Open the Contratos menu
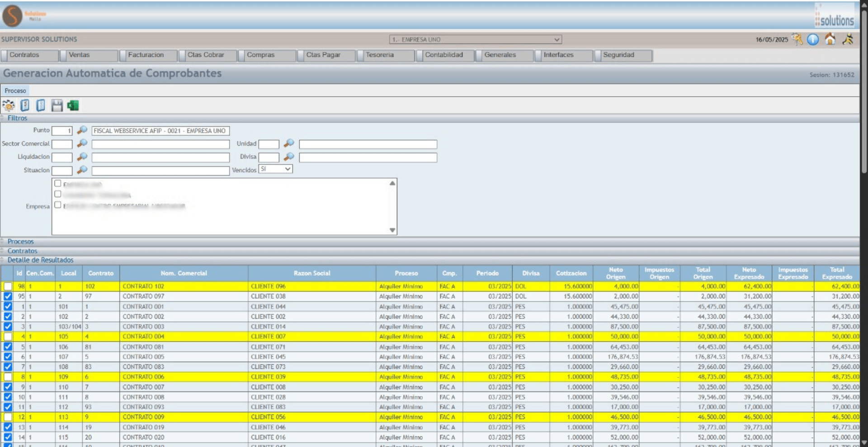Screen dimensions: 868x447 (30, 55)
